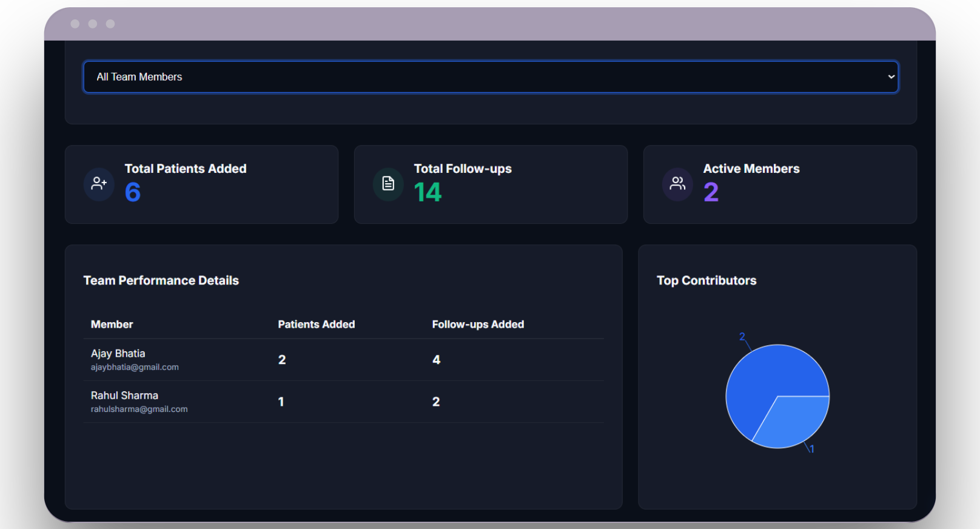The width and height of the screenshot is (980, 529).
Task: Click the third window control dot
Action: pos(110,24)
